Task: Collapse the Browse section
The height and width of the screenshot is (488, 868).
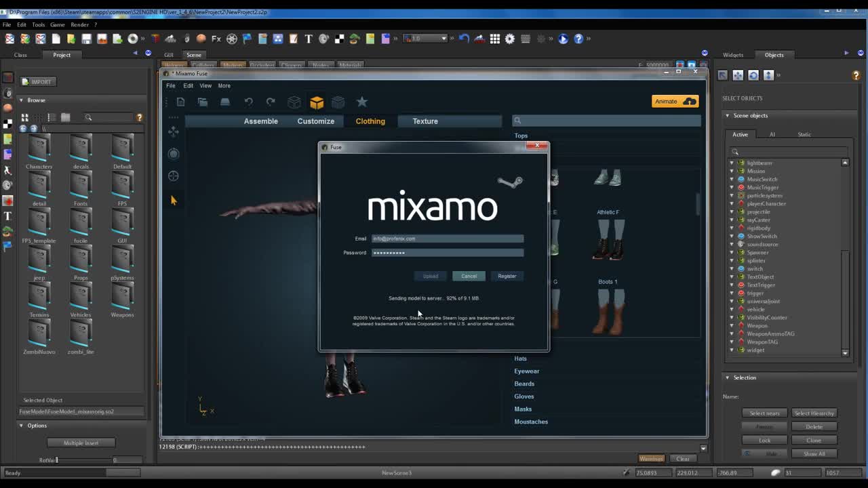Action: [21, 100]
